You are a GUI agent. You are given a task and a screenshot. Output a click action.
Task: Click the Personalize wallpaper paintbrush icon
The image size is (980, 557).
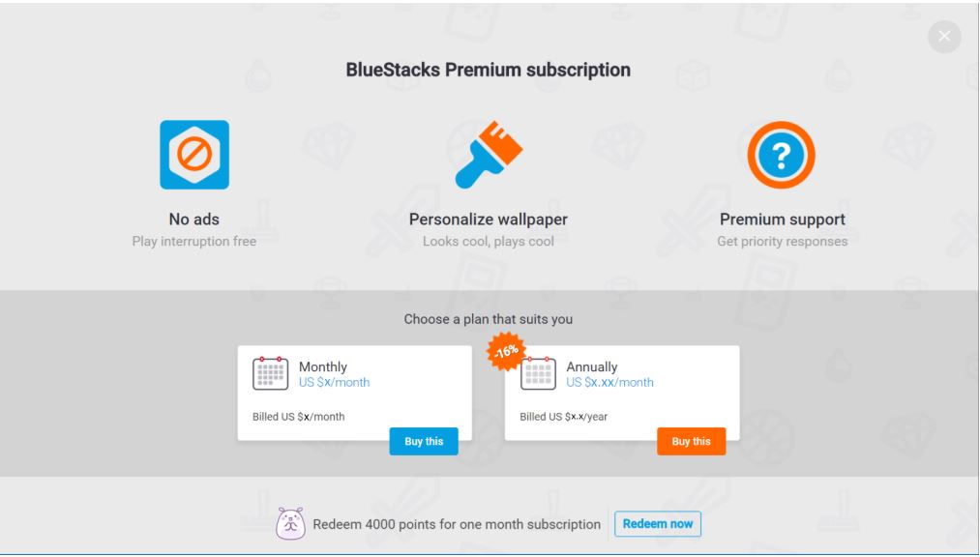[489, 155]
